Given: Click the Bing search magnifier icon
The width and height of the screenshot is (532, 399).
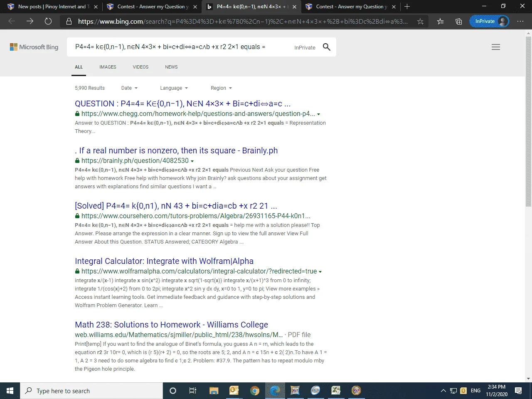Looking at the screenshot, I should [x=327, y=47].
